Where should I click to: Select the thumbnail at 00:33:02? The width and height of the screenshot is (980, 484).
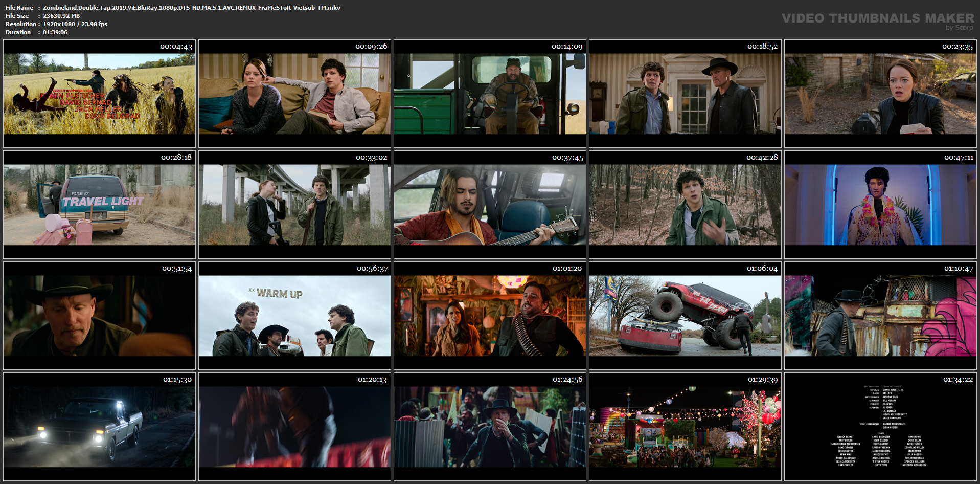click(294, 205)
